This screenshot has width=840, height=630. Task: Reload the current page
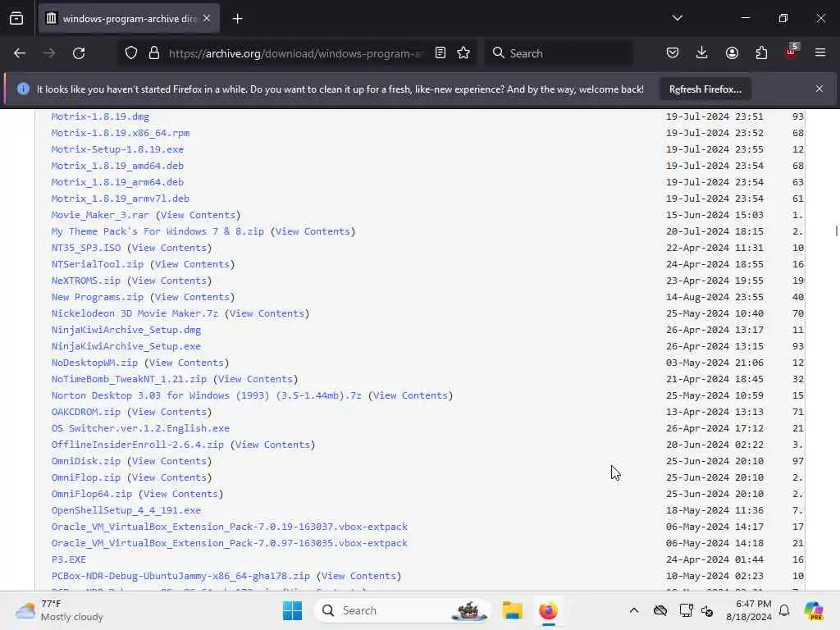(79, 53)
